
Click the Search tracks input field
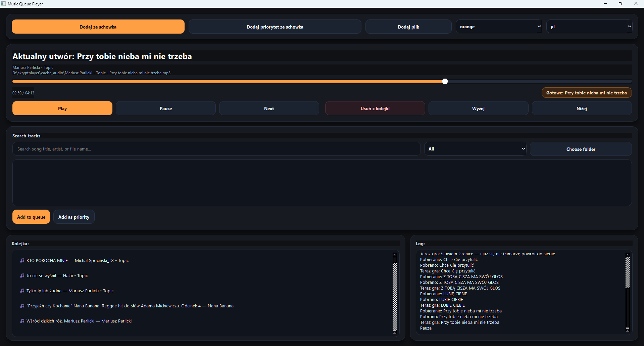[x=216, y=149]
